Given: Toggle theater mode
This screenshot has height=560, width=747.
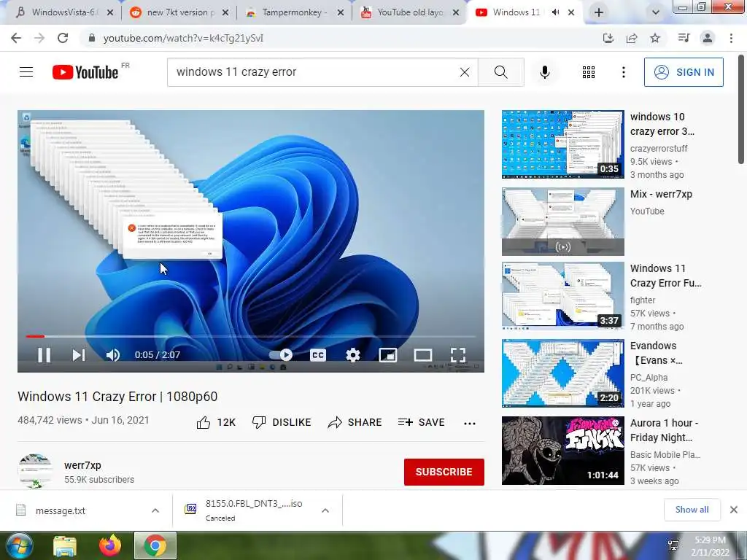Looking at the screenshot, I should pos(423,355).
